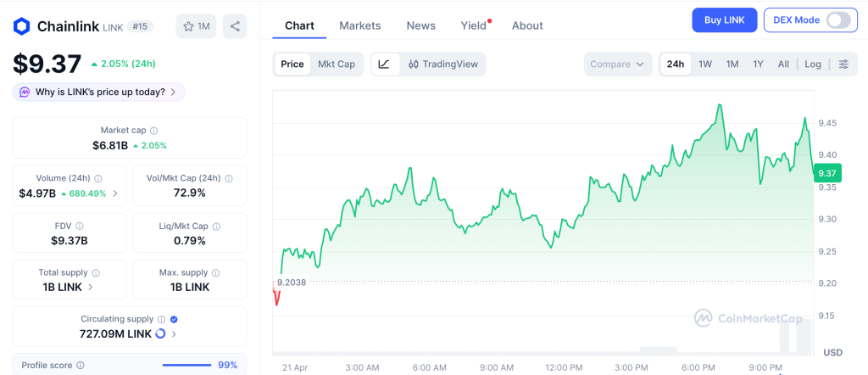
Task: Click the Profile score info icon
Action: coord(80,365)
